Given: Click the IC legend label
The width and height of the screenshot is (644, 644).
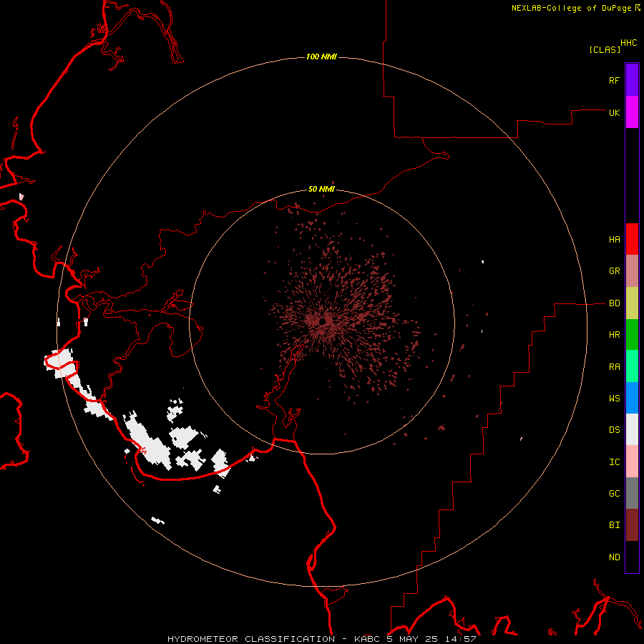Looking at the screenshot, I should [x=614, y=462].
